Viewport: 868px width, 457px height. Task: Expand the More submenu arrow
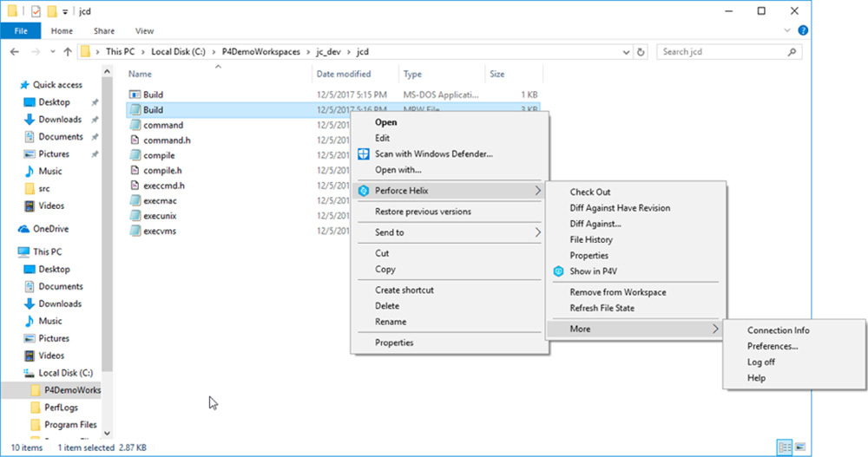coord(715,330)
